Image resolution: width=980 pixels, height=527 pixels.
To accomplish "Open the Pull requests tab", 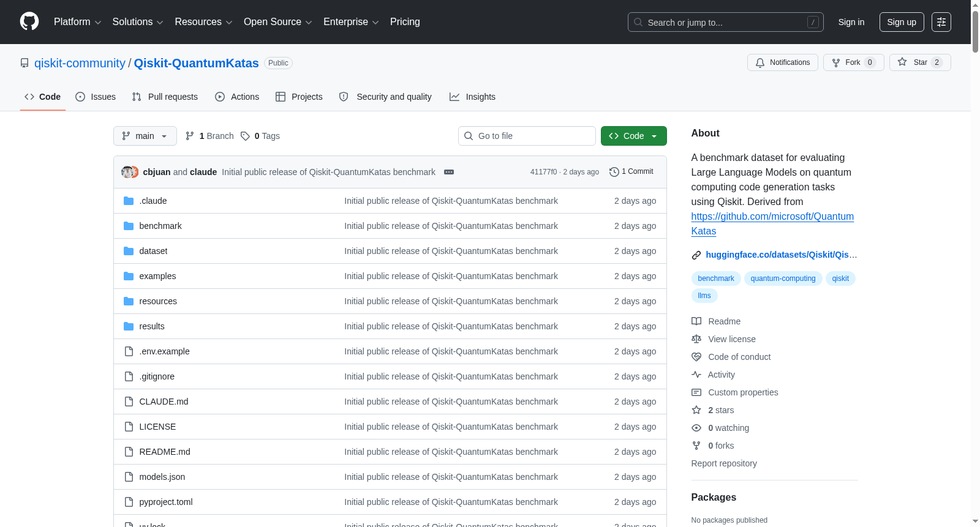I will [x=165, y=97].
